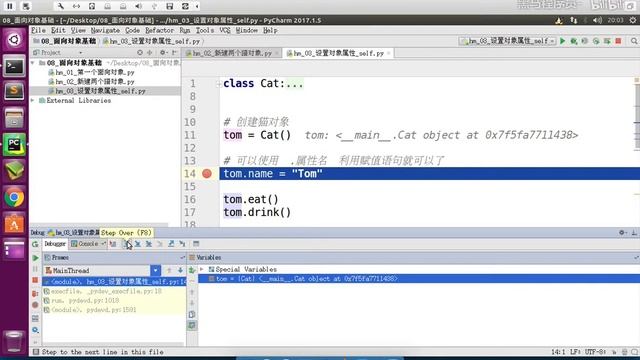
Task: Click Pause Program icon in debug sidebar
Action: 36,269
